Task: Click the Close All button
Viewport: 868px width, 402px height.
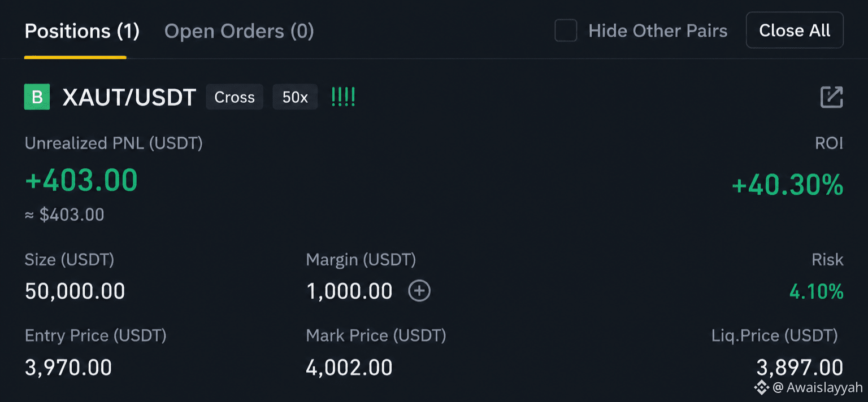Action: [795, 30]
